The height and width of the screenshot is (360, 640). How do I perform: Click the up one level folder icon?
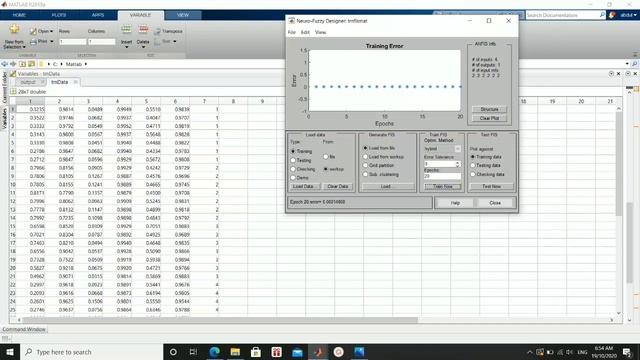(22, 64)
